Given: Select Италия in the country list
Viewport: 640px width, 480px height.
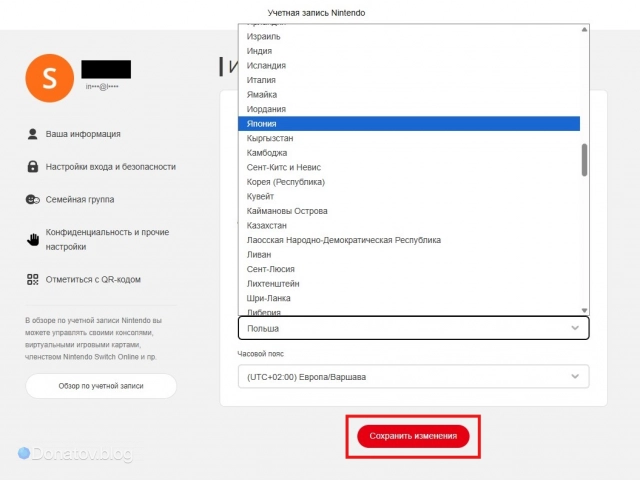Looking at the screenshot, I should (409, 80).
